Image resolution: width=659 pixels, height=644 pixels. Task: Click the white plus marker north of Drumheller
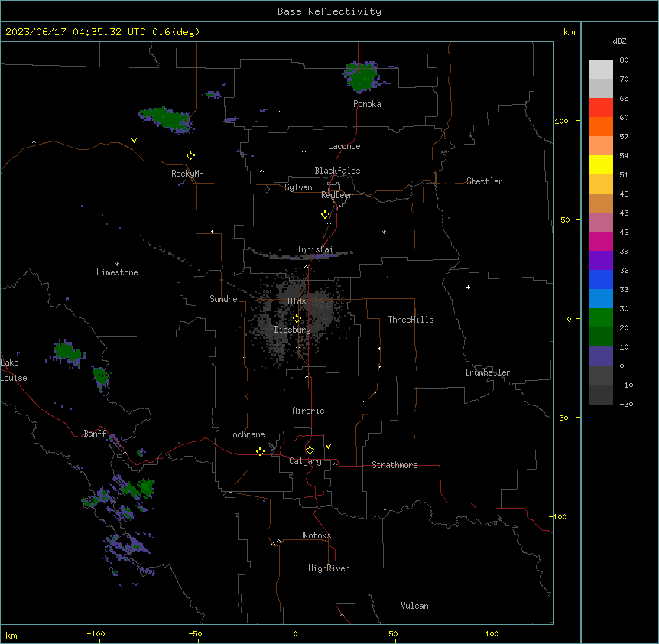(x=468, y=287)
